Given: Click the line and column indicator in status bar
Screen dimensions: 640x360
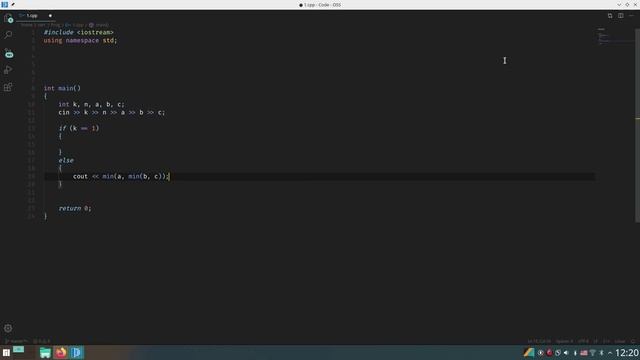Looking at the screenshot, I should click(x=539, y=341).
